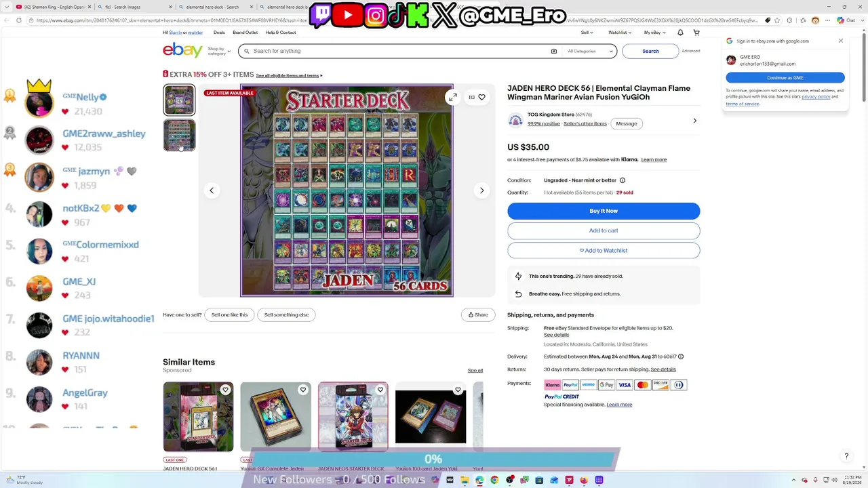Message the seller

point(627,123)
